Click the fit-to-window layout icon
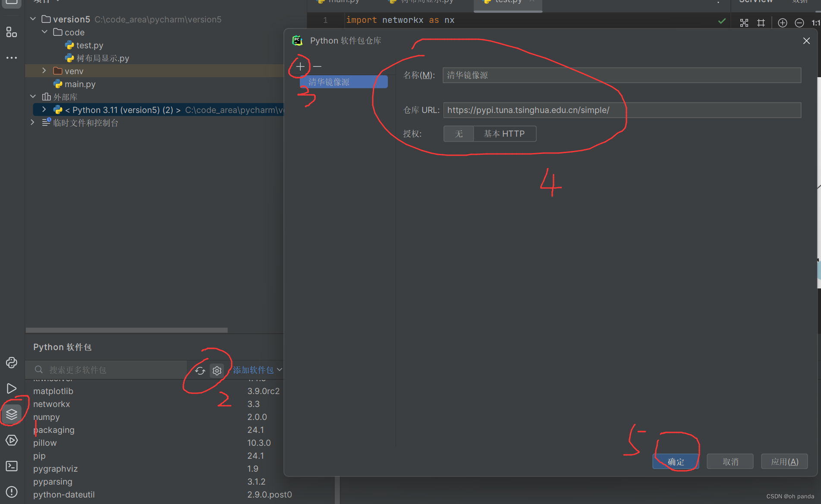Image resolution: width=821 pixels, height=504 pixels. coord(744,23)
